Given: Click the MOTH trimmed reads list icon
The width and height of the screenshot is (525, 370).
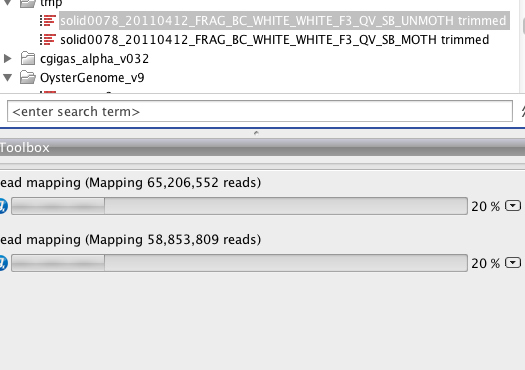Looking at the screenshot, I should click(x=48, y=40).
